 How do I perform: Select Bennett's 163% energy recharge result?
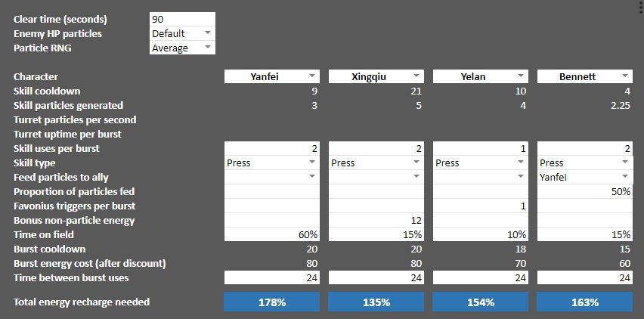585,302
